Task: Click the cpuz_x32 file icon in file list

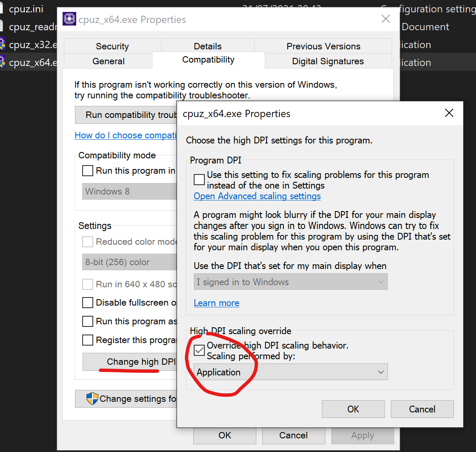Action: point(3,44)
